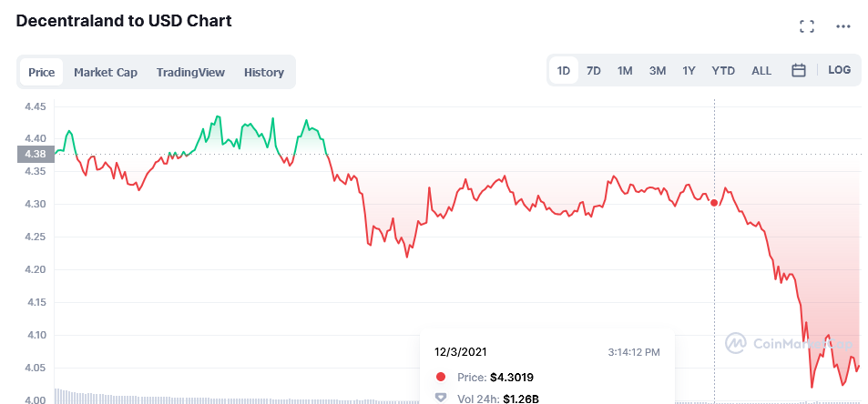The height and width of the screenshot is (404, 868).
Task: Open the fullscreen chart view icon
Action: tap(807, 26)
